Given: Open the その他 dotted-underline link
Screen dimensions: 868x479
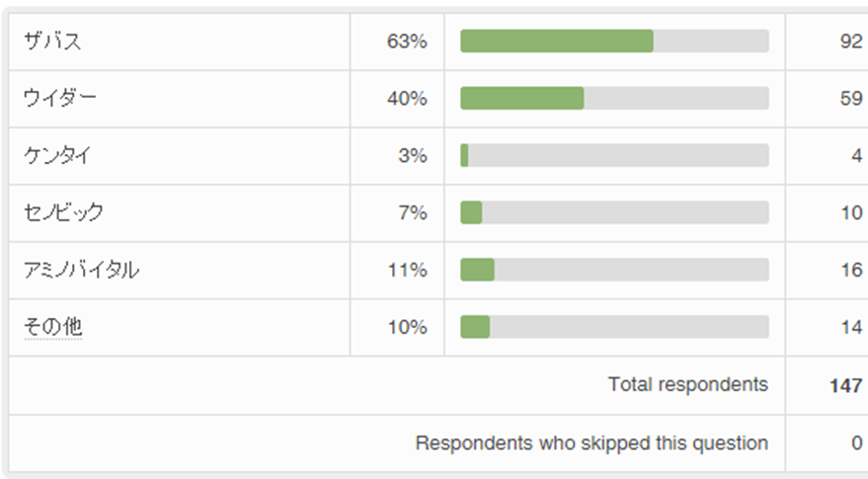Looking at the screenshot, I should point(53,327).
